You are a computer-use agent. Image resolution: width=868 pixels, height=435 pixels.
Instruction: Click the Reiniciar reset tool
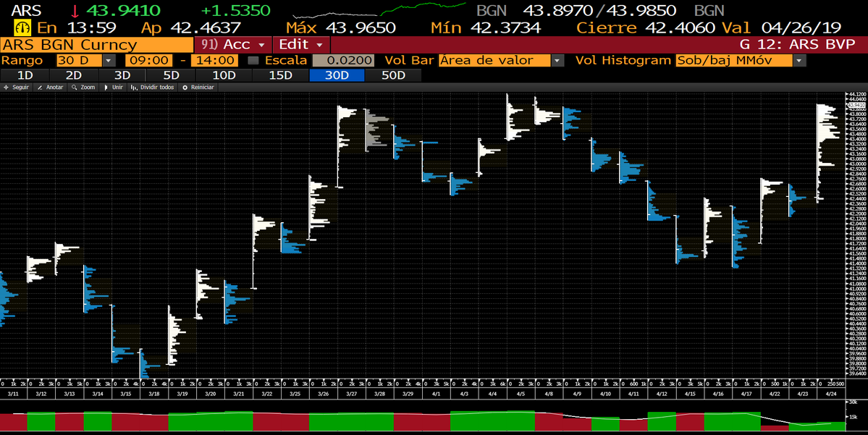tap(198, 88)
